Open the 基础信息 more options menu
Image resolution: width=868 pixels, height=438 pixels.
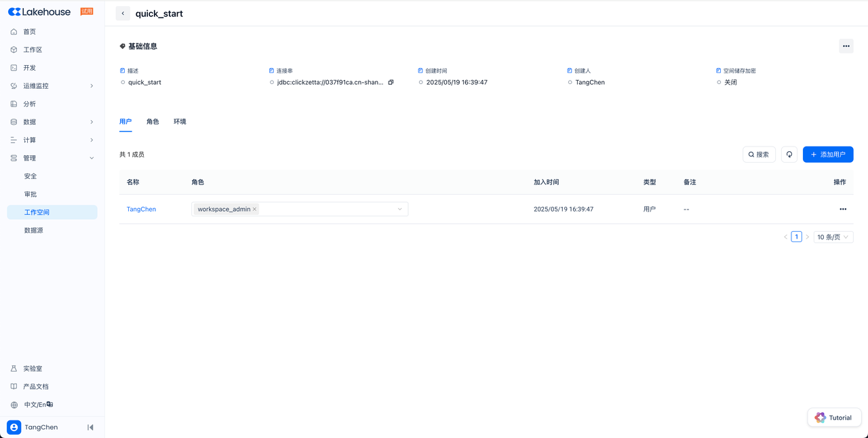(x=846, y=46)
